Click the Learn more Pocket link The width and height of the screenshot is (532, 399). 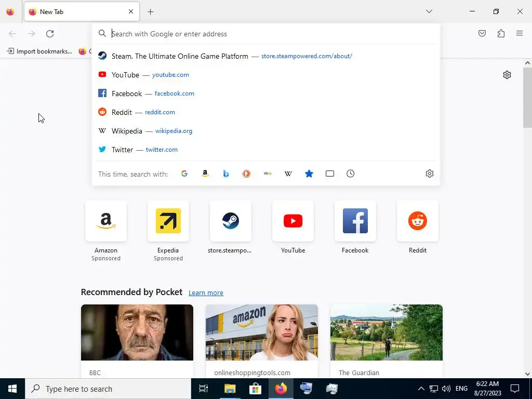(206, 293)
